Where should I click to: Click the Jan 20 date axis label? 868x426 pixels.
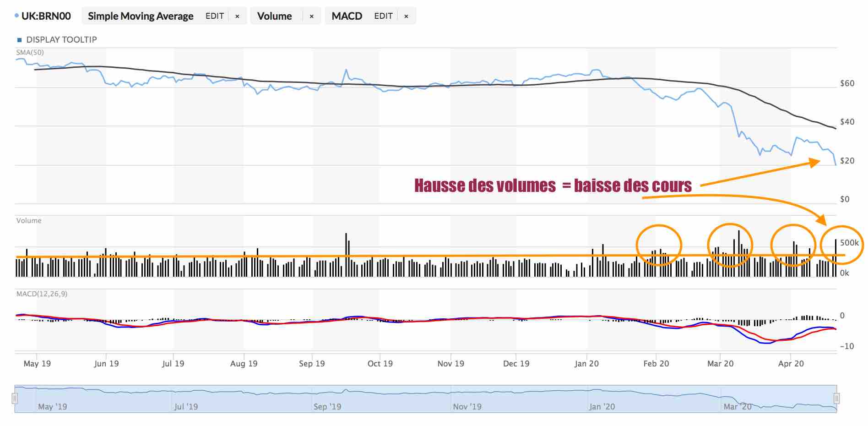click(586, 364)
